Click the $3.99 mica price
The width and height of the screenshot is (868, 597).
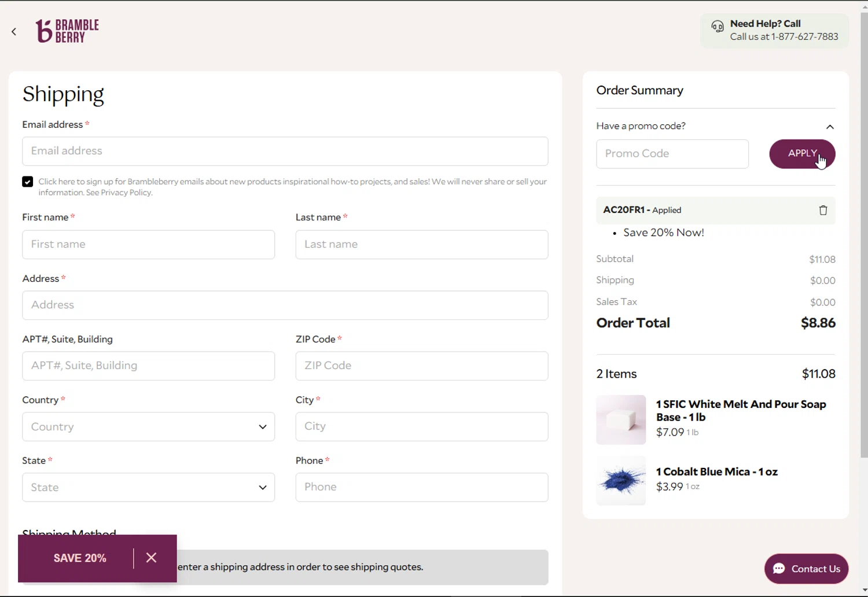[670, 487]
